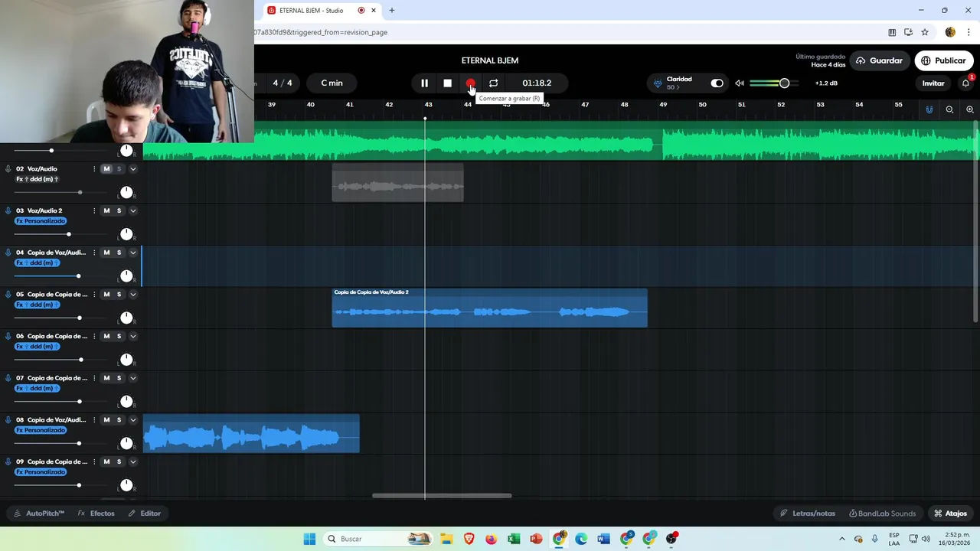Open BandLab Sounds panel
Screen dimensions: 980x551
pyautogui.click(x=882, y=514)
